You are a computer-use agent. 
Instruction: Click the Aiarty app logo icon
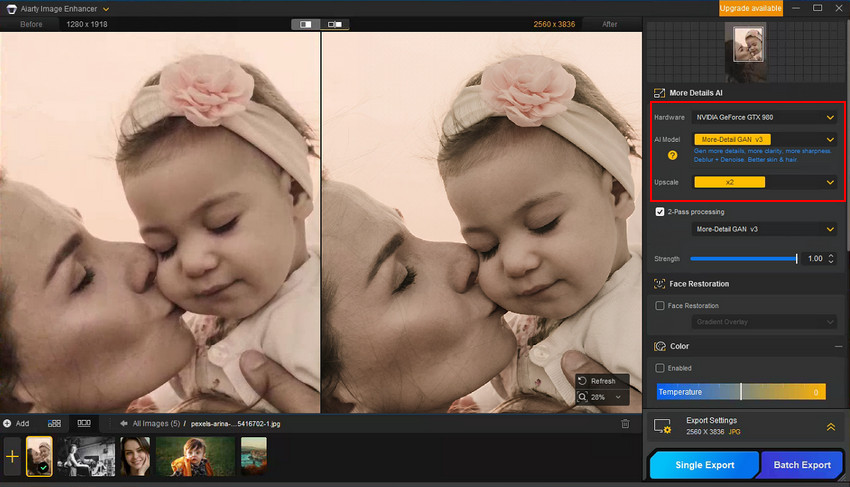click(11, 9)
